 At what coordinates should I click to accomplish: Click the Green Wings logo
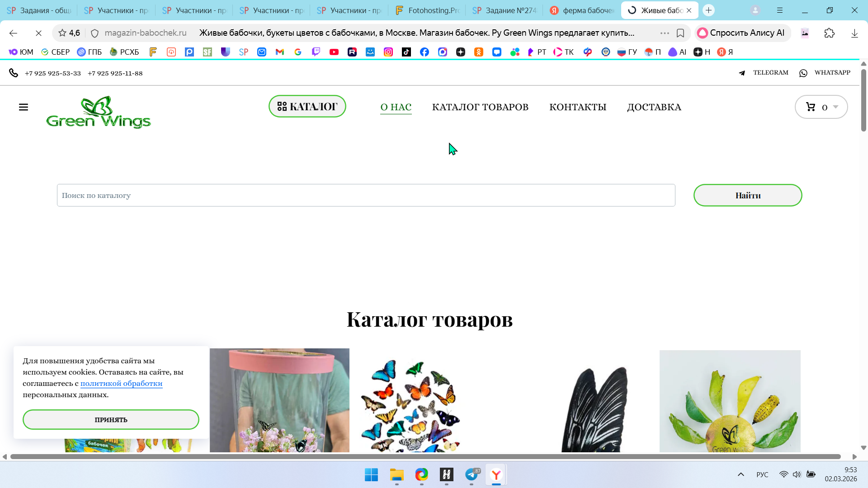99,112
